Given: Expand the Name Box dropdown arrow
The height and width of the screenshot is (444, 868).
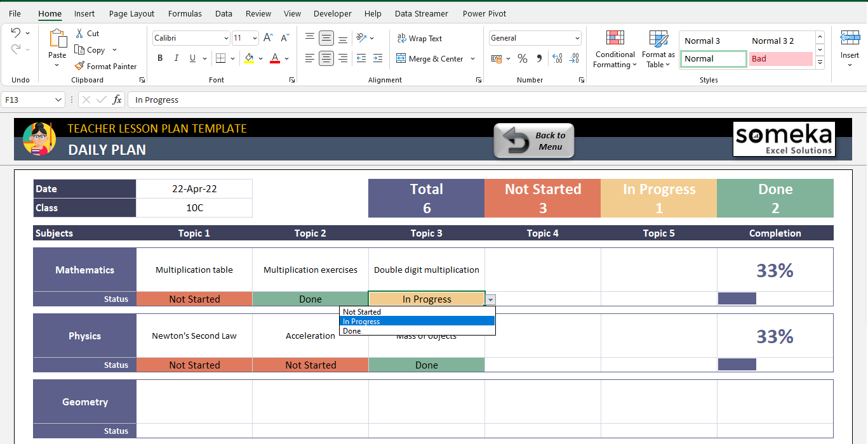Looking at the screenshot, I should pyautogui.click(x=58, y=100).
